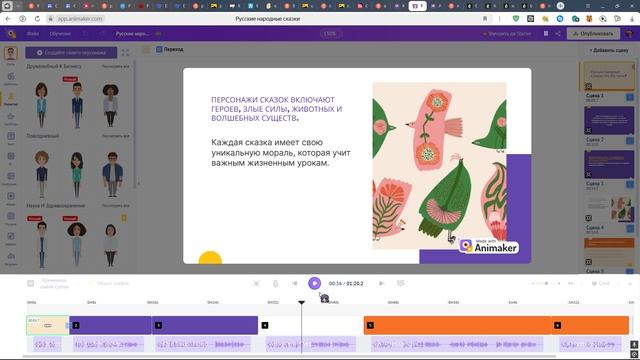Open options for Сцена 1
Viewport: 640px width, 360px height.
coord(630,97)
